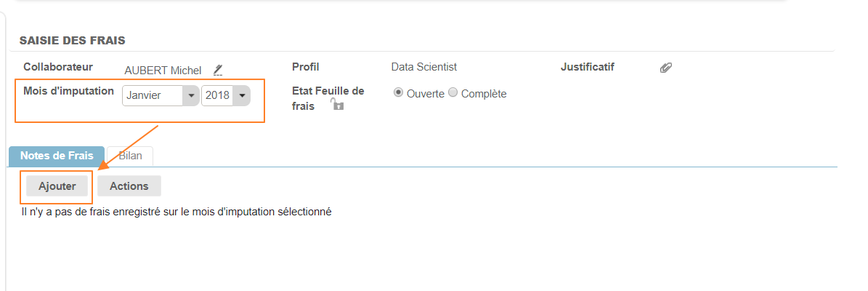Switch to the Notes de Frais tab
The image size is (868, 291).
[57, 156]
